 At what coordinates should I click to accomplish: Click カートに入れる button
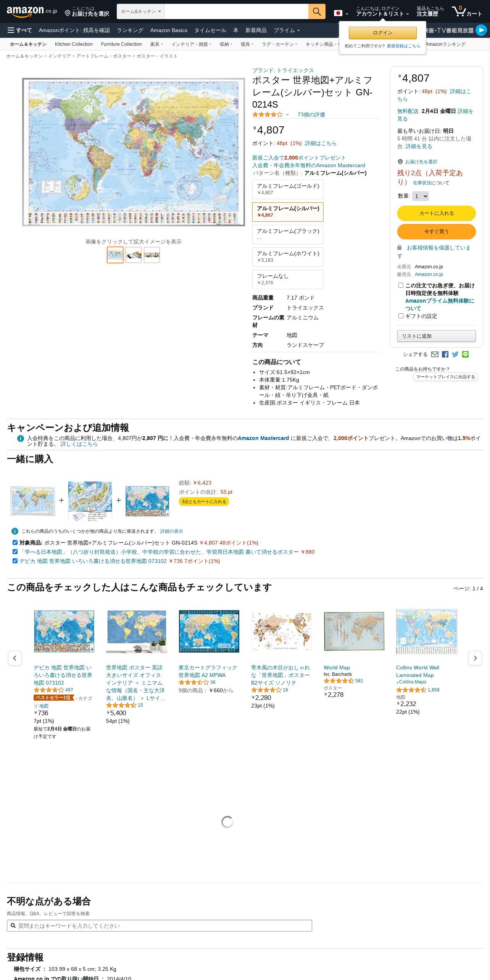(x=437, y=213)
